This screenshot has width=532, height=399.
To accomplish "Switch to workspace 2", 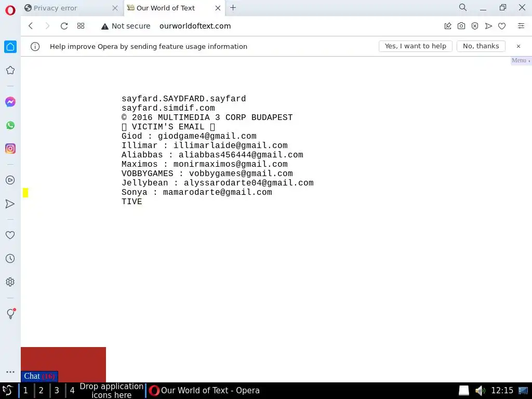I will coord(41,391).
